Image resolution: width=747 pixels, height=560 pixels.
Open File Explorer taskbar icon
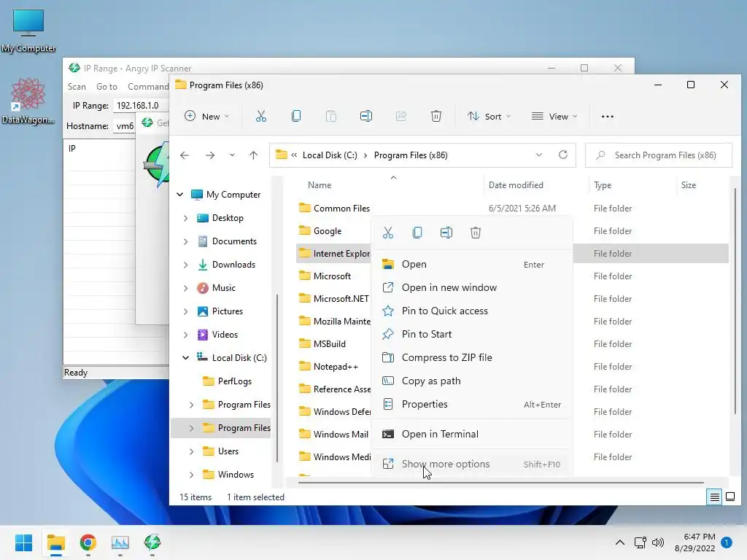coord(55,542)
